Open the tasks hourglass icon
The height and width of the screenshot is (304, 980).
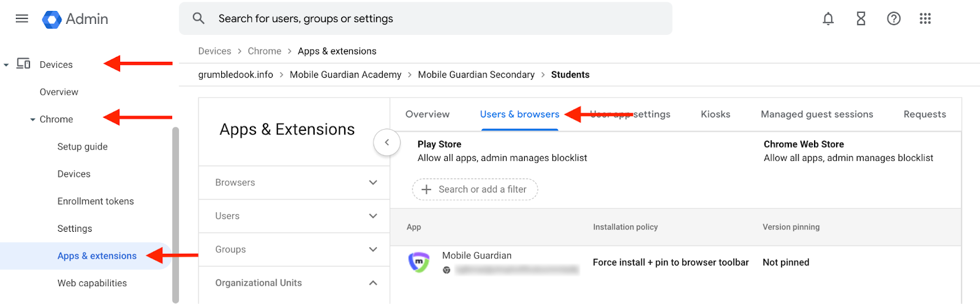861,19
